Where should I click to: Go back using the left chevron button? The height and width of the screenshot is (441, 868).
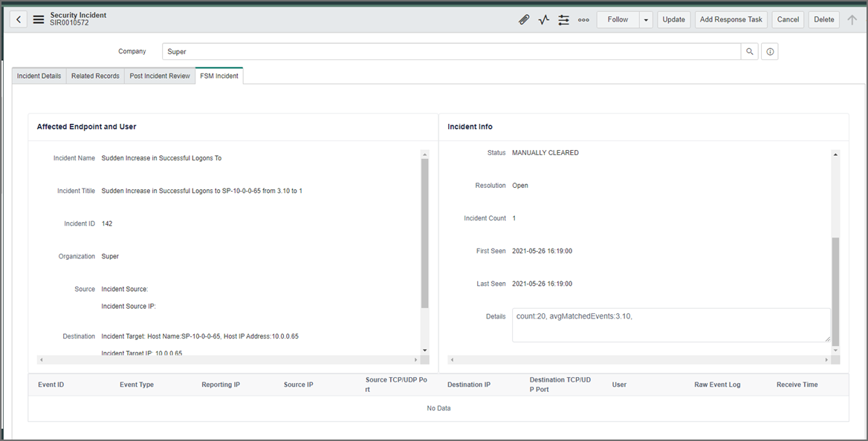tap(19, 19)
